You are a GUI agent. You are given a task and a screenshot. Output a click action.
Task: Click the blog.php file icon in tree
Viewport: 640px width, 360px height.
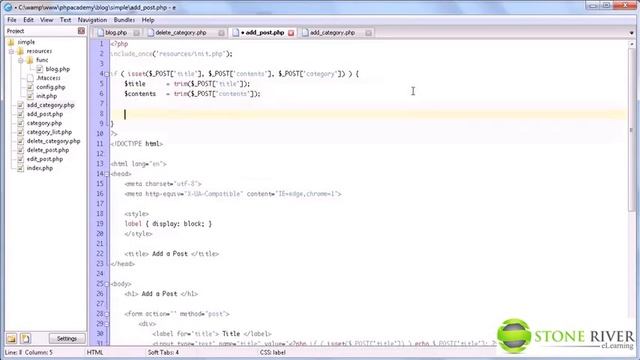pyautogui.click(x=40, y=69)
